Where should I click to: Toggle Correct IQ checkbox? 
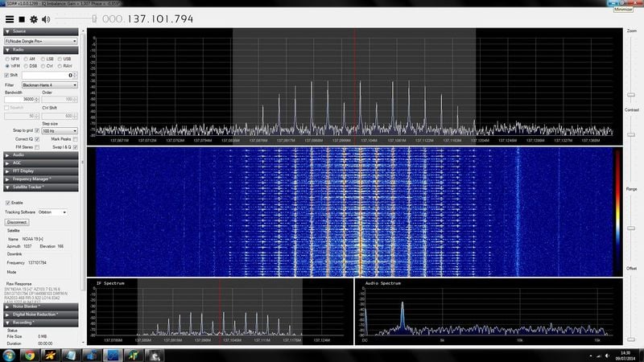point(37,139)
